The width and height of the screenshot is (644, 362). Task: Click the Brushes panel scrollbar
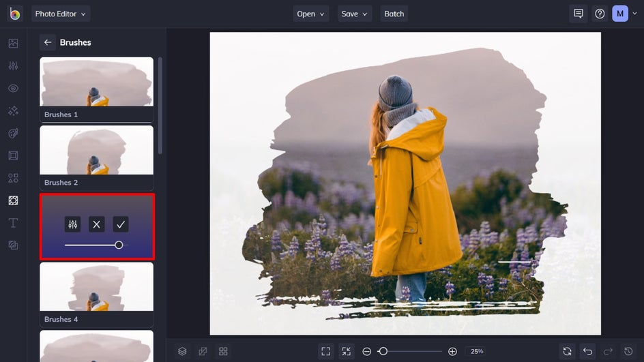tap(160, 106)
